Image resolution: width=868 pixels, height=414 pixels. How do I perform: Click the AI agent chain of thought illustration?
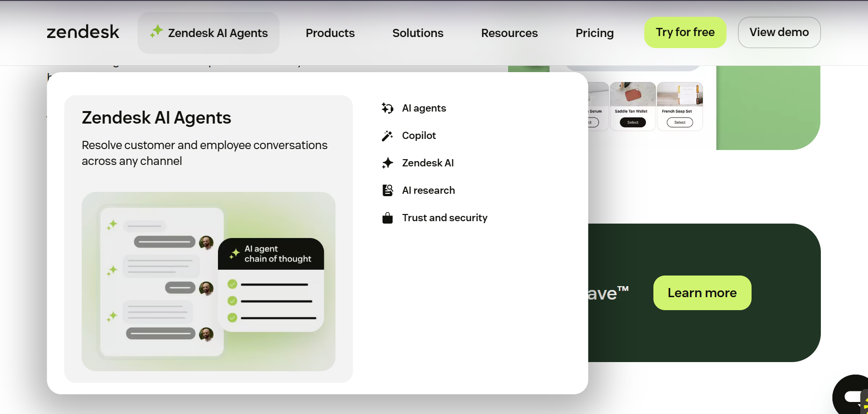coord(208,281)
